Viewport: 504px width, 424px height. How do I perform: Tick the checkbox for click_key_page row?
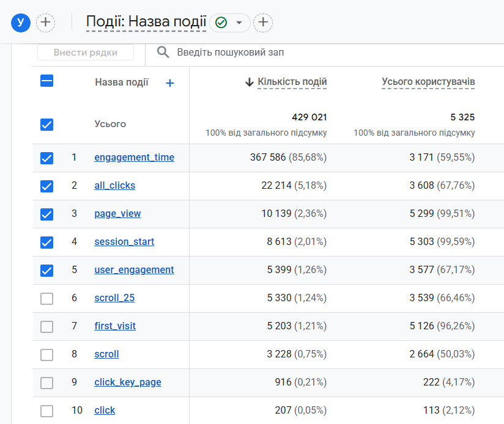click(x=47, y=383)
